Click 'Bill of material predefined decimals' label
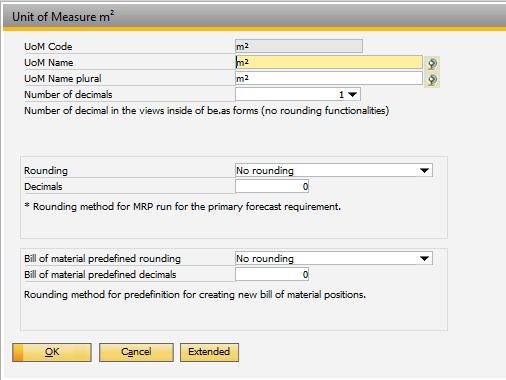This screenshot has height=380, width=506. (x=100, y=275)
